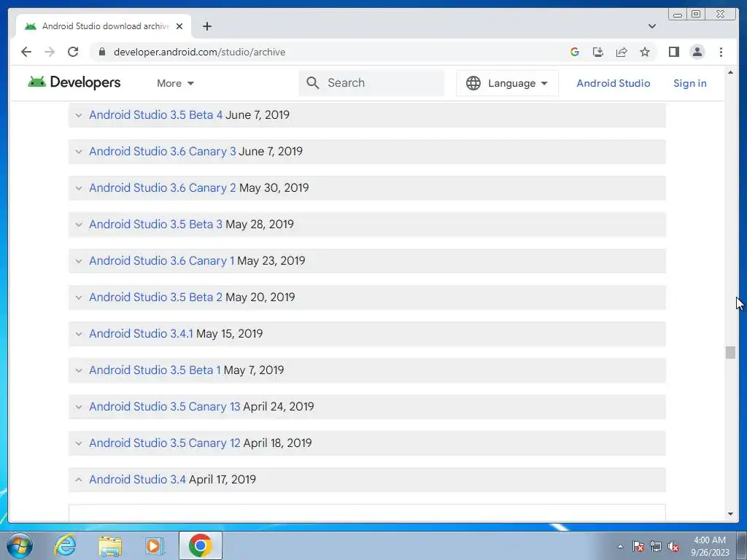The height and width of the screenshot is (560, 747).
Task: Open the Chrome three-dot menu
Action: tap(721, 52)
